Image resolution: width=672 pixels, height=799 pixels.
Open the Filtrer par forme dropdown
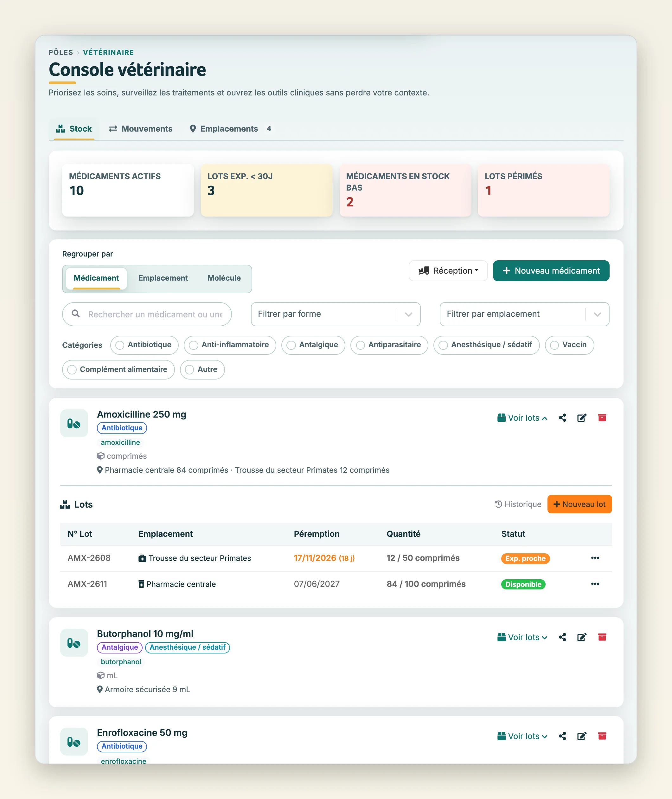point(336,314)
